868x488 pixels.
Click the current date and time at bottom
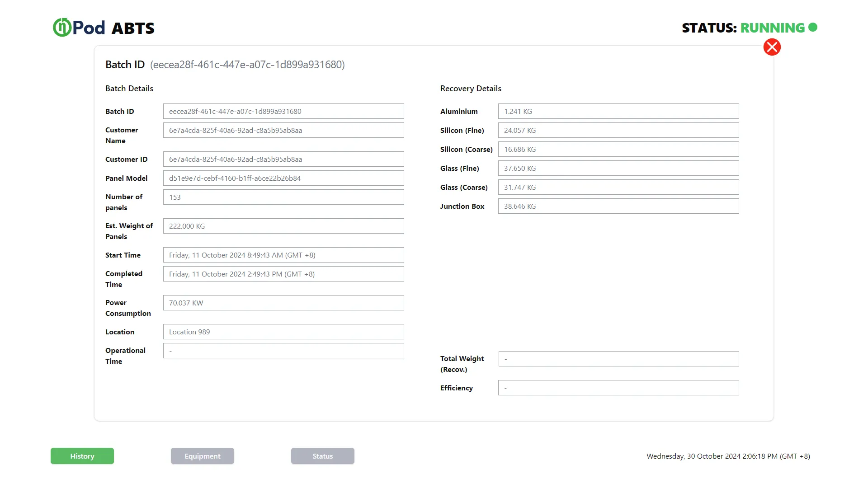tap(728, 456)
